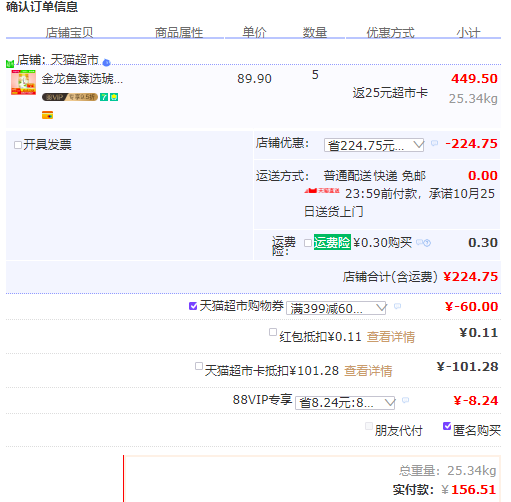Click the blue Wangwang chat icon beside 天猫超市
511x502 pixels.
pyautogui.click(x=106, y=62)
